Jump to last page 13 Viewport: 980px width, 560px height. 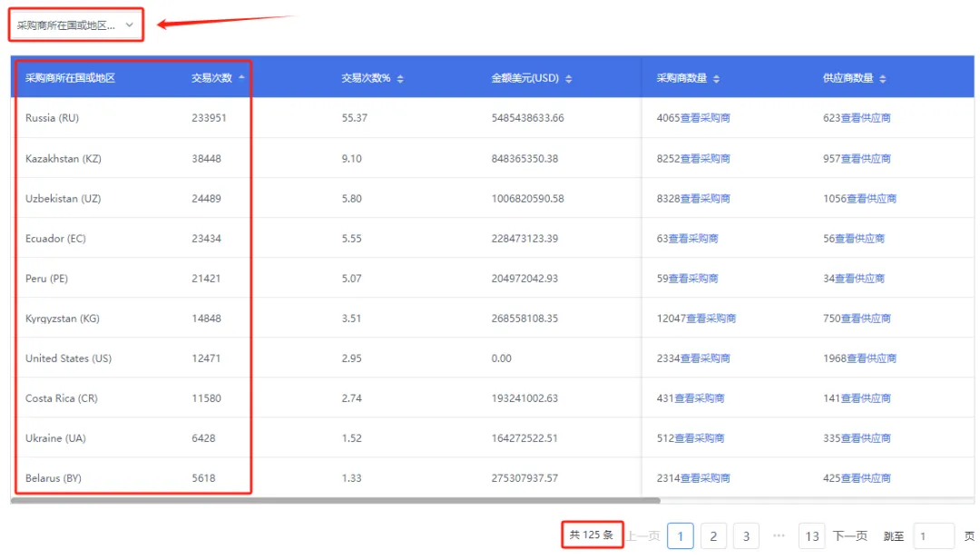click(x=811, y=536)
